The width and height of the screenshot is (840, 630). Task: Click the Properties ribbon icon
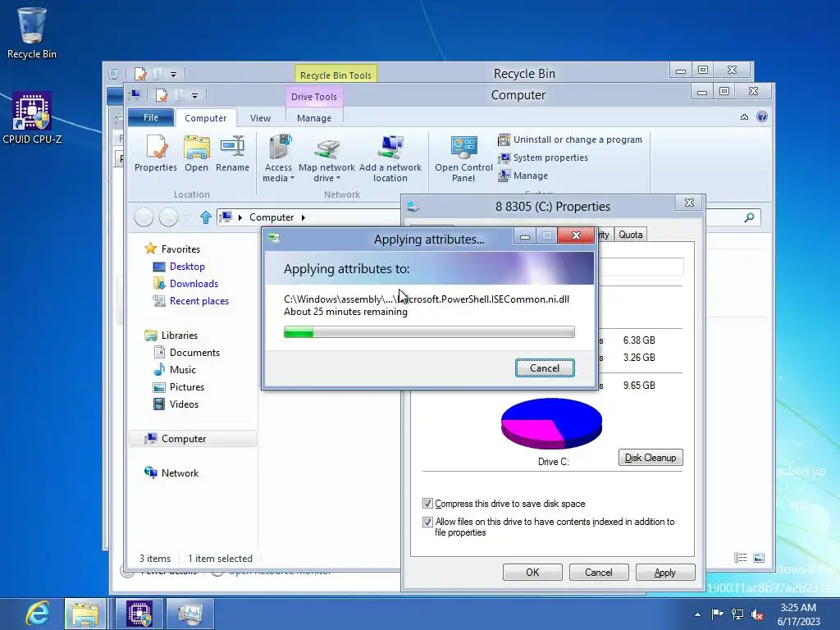click(x=155, y=153)
